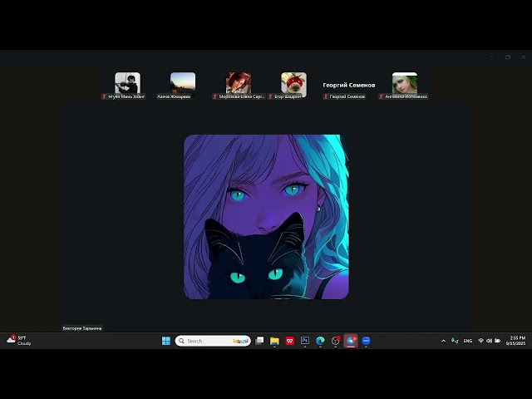Viewport: 532px width, 399px height.
Task: Click the main speaker's girl-with-cat avatar
Action: 266,217
